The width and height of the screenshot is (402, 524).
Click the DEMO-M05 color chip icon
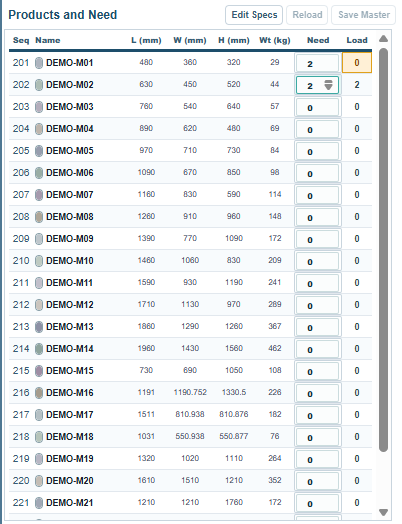point(39,151)
